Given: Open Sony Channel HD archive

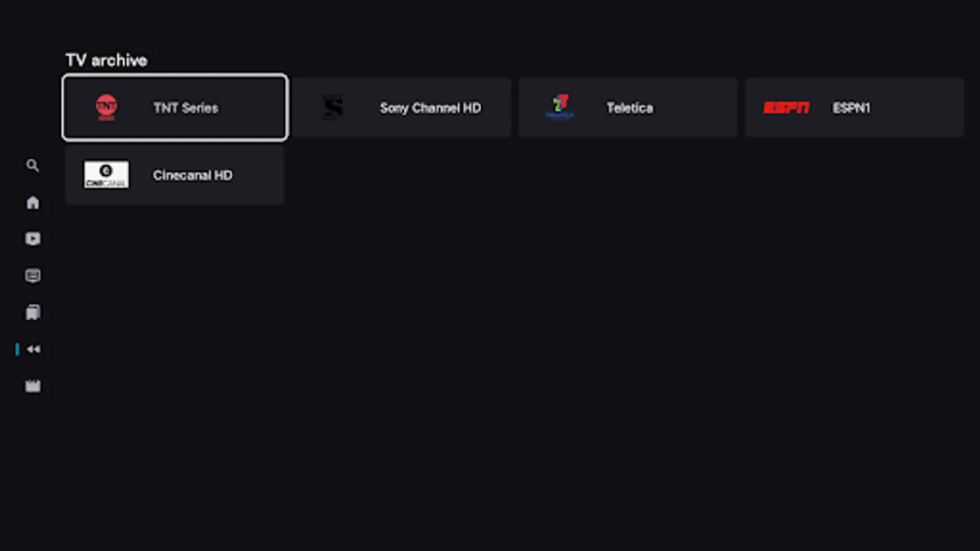Looking at the screenshot, I should [401, 107].
